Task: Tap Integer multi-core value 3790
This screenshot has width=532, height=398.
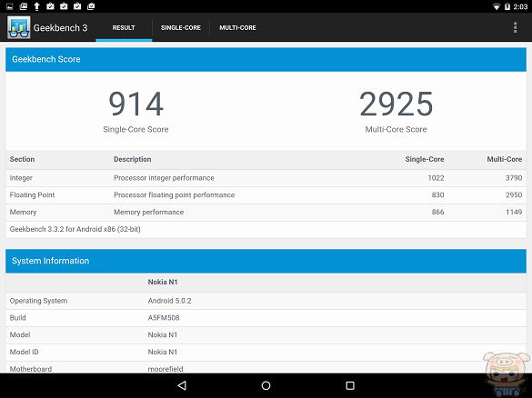Action: tap(514, 178)
